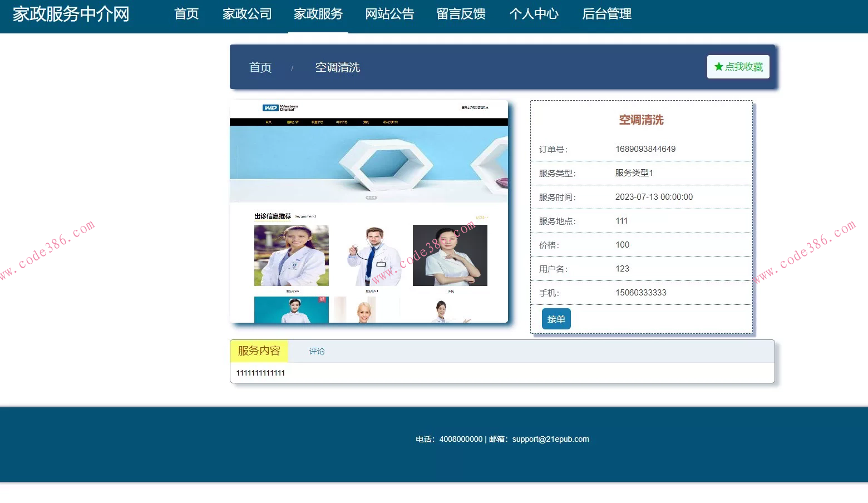The height and width of the screenshot is (503, 868).
Task: Open the 网站公告 announcements page
Action: 389,14
